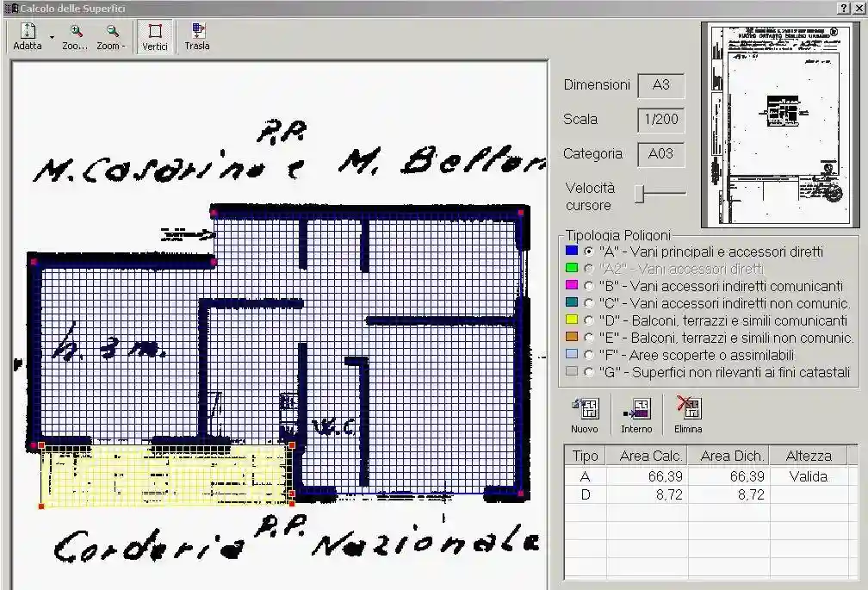Click the document overview thumbnail
This screenshot has height=590, width=868.
(x=780, y=125)
